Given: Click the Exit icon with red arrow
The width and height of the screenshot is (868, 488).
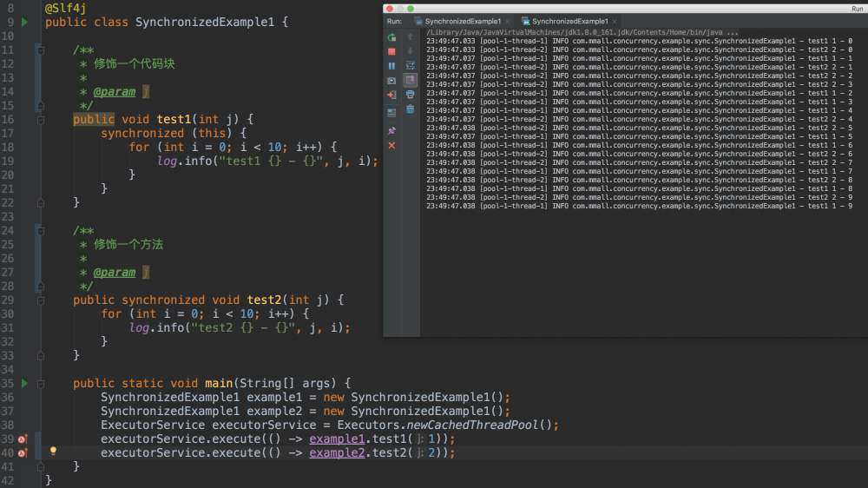Looking at the screenshot, I should 391,95.
